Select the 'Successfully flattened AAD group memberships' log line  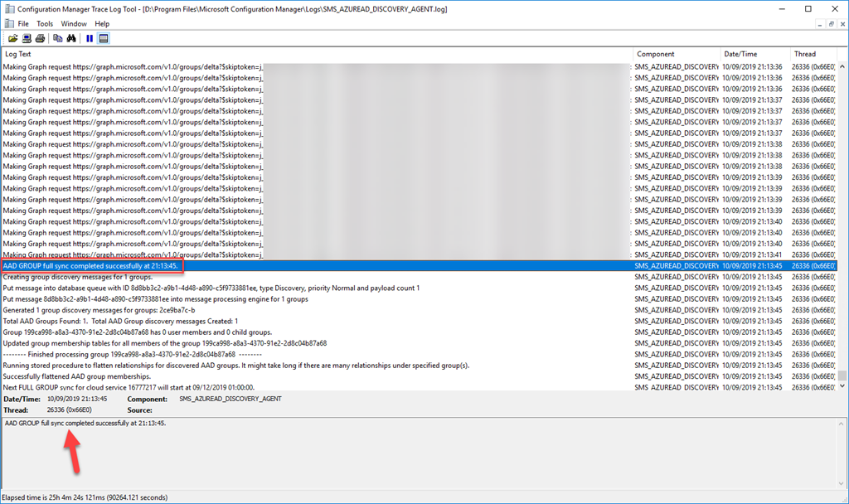coord(83,376)
